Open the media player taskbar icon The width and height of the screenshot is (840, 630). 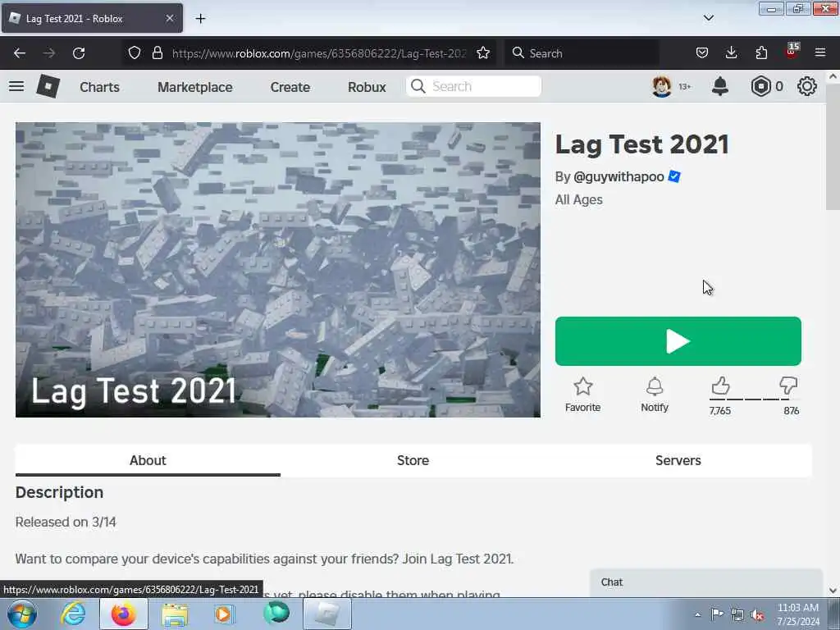[x=225, y=614]
